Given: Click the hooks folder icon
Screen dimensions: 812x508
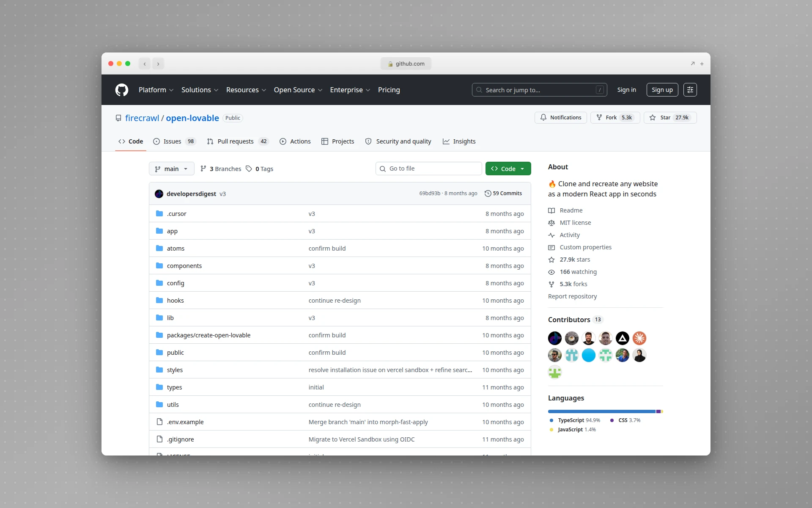Looking at the screenshot, I should (x=159, y=300).
